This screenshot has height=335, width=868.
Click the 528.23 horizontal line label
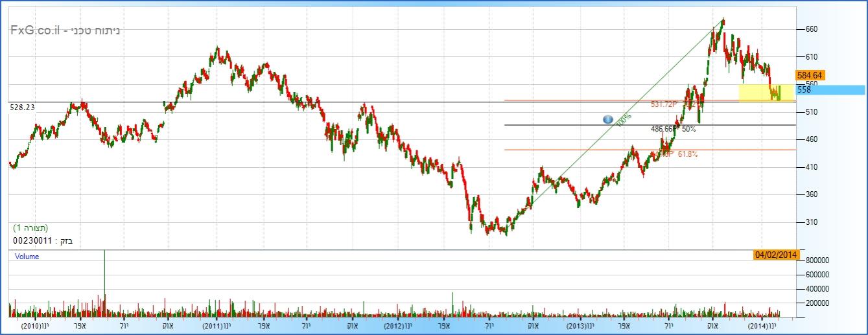tap(21, 108)
